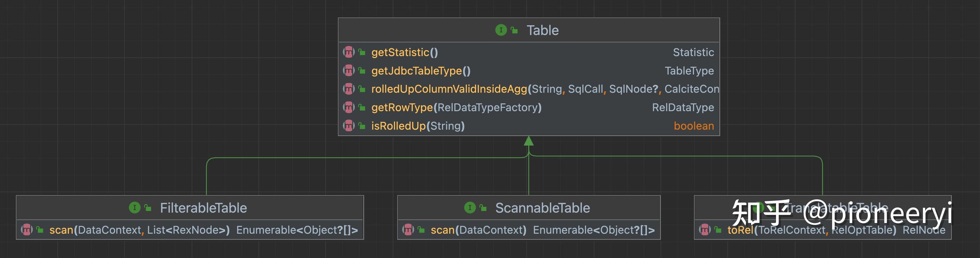The image size is (980, 258).
Task: Select the getStatistic() method row
Action: [x=404, y=52]
